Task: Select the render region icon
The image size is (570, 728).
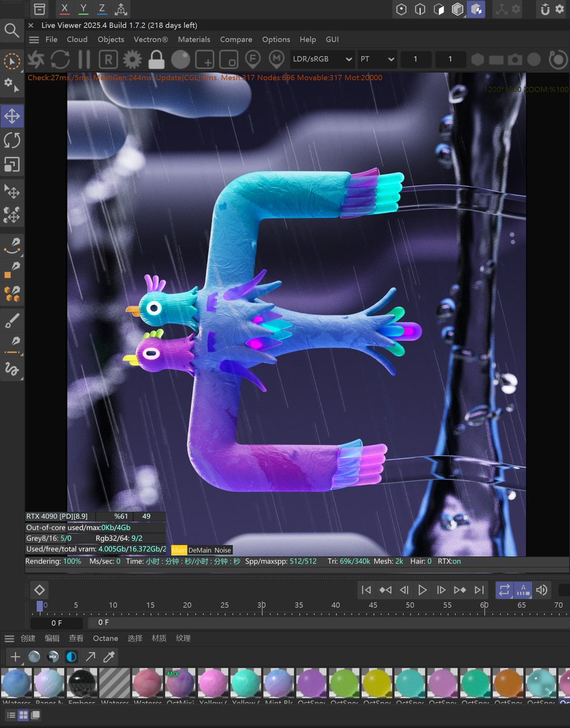Action: (205, 59)
